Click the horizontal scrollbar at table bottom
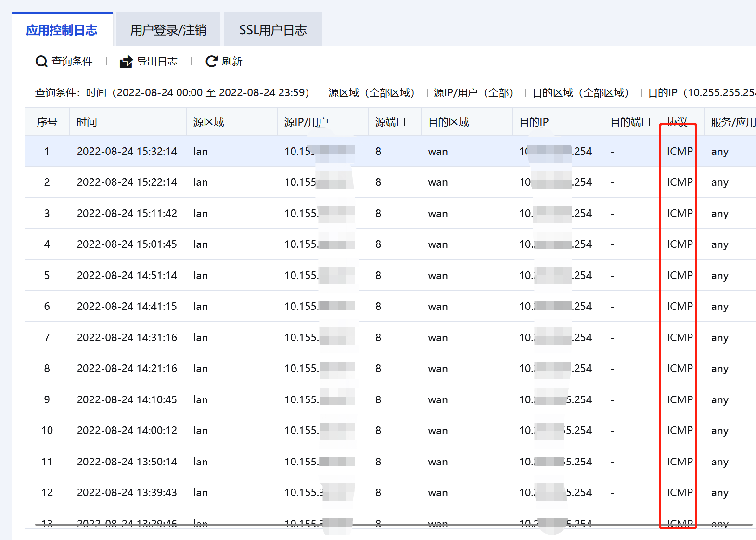This screenshot has height=540, width=756. click(x=393, y=524)
